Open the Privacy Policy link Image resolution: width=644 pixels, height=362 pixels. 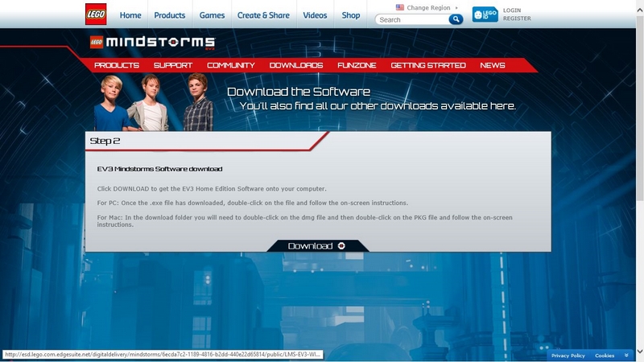568,356
